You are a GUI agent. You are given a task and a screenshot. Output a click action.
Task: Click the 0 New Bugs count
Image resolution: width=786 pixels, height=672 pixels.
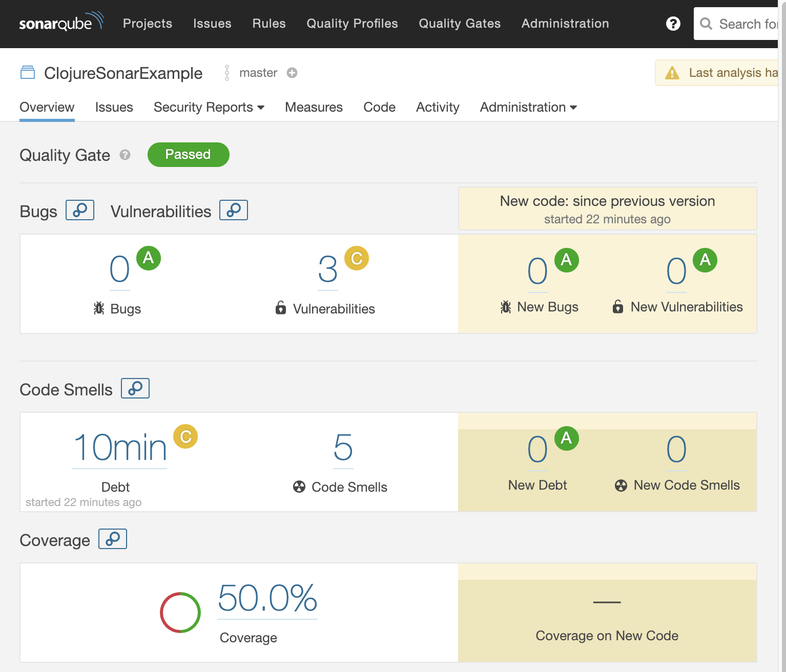(538, 271)
